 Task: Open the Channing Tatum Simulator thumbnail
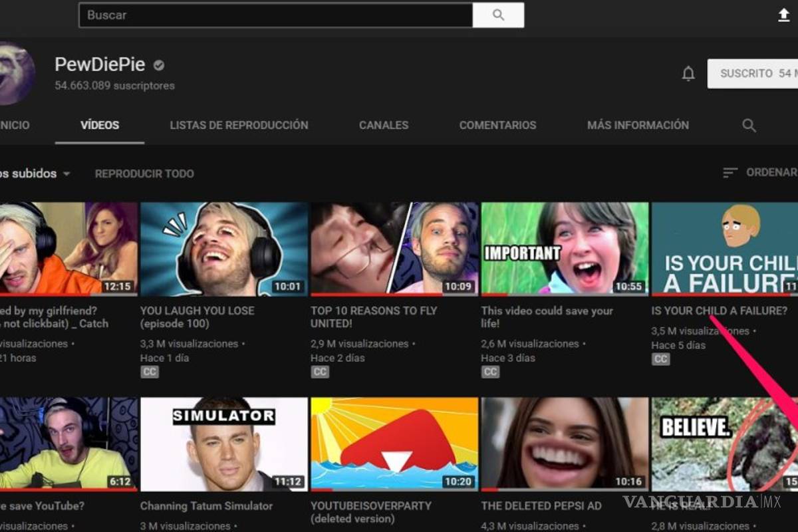click(224, 444)
